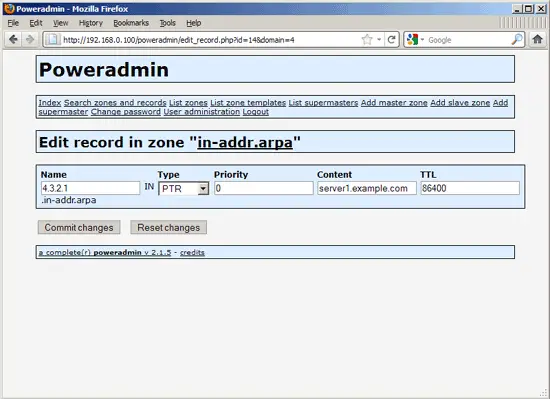Bookmark this page with the star

(x=367, y=40)
